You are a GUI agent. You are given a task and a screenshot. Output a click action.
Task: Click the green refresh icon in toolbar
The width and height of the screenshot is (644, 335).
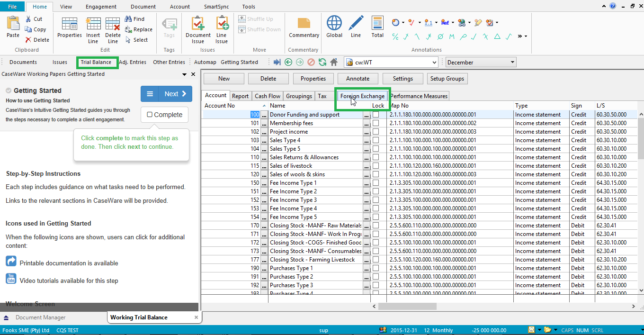click(322, 62)
